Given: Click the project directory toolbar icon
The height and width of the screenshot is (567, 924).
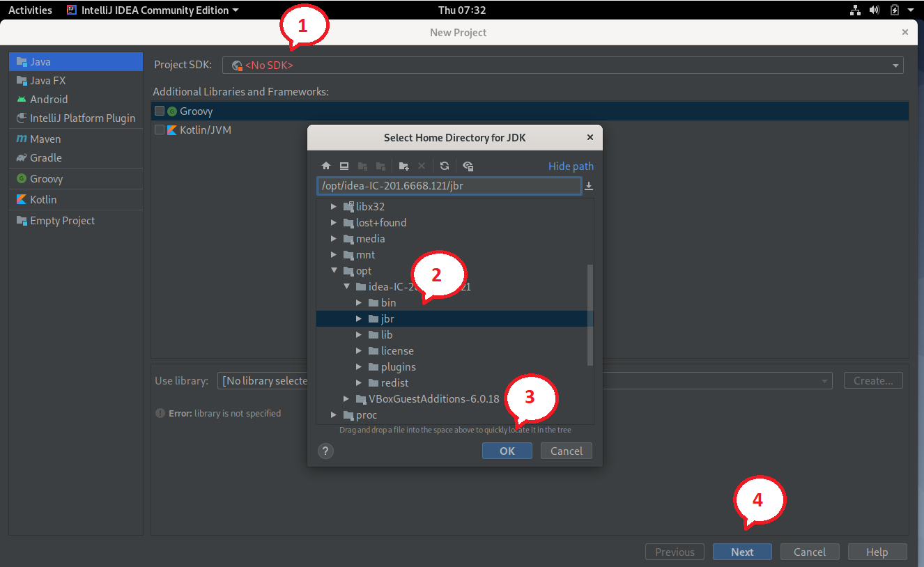Looking at the screenshot, I should click(362, 166).
